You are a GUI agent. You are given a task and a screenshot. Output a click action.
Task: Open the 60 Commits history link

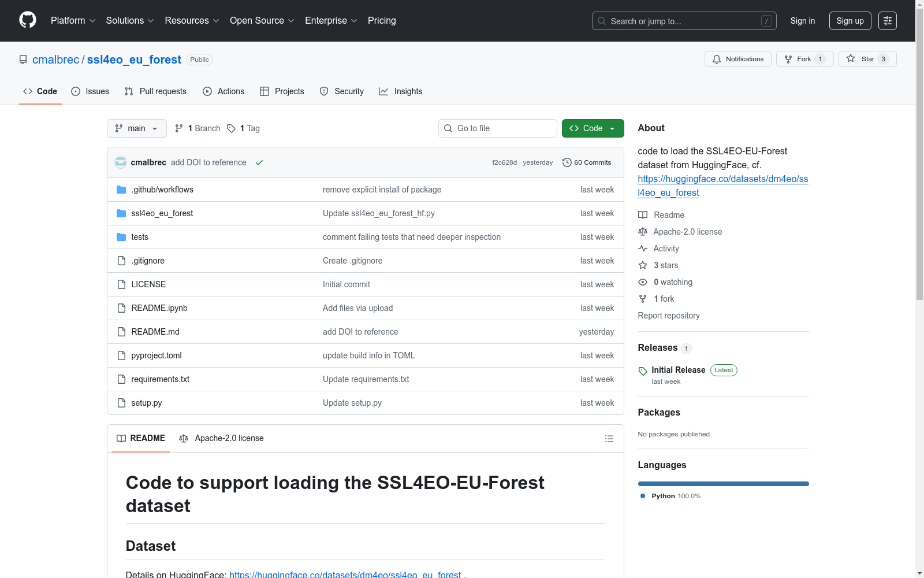(x=587, y=162)
